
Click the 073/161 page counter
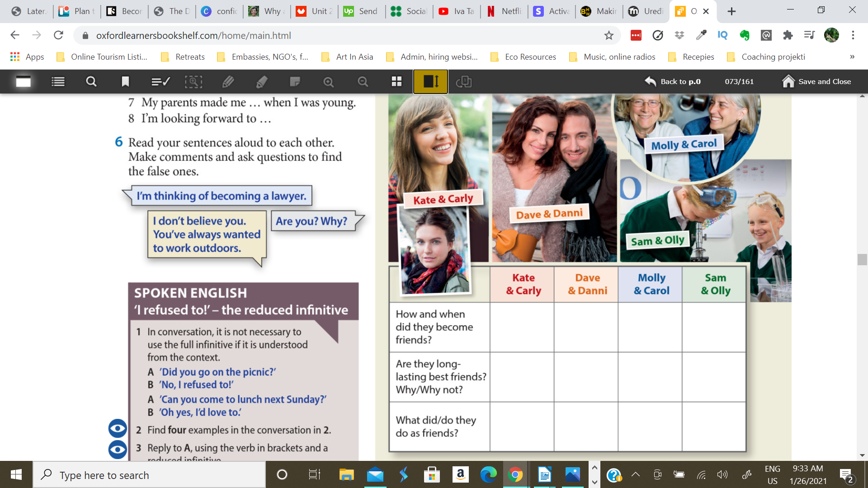click(x=739, y=82)
